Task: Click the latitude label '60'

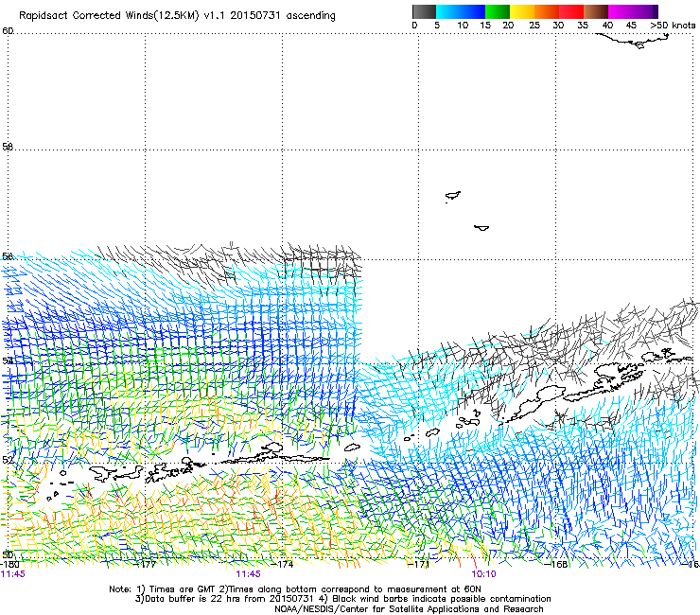Action: pyautogui.click(x=8, y=31)
